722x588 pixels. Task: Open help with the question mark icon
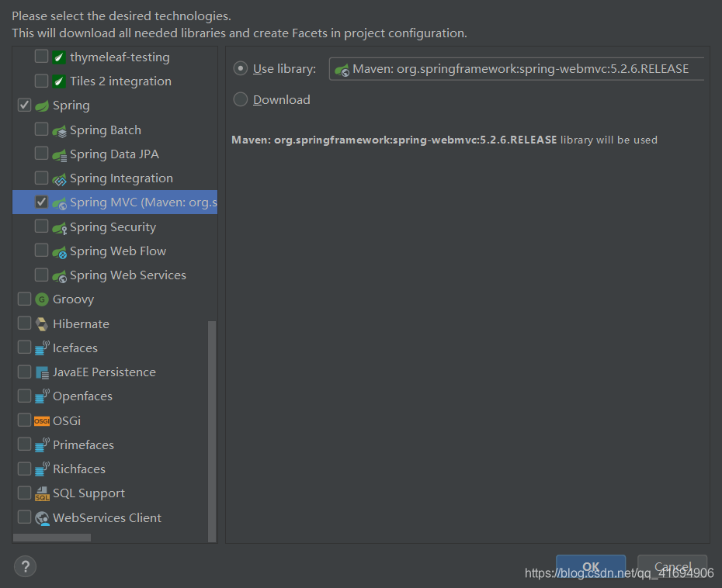26,566
